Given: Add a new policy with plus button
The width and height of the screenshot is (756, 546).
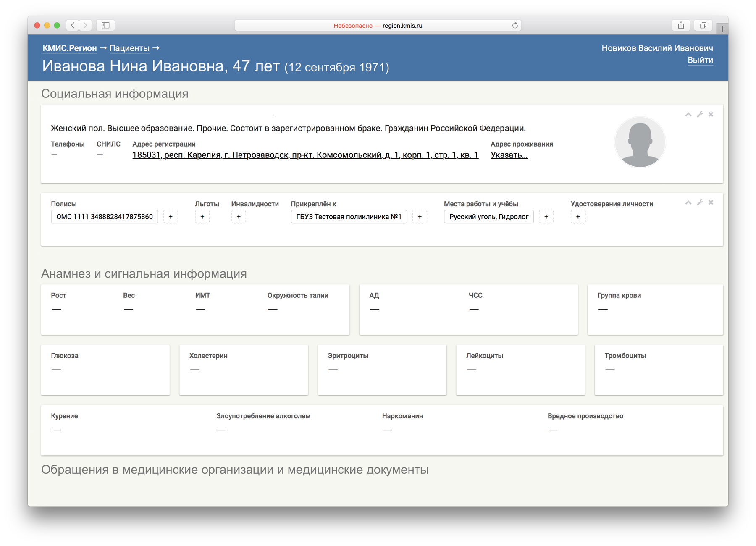Looking at the screenshot, I should pos(171,217).
